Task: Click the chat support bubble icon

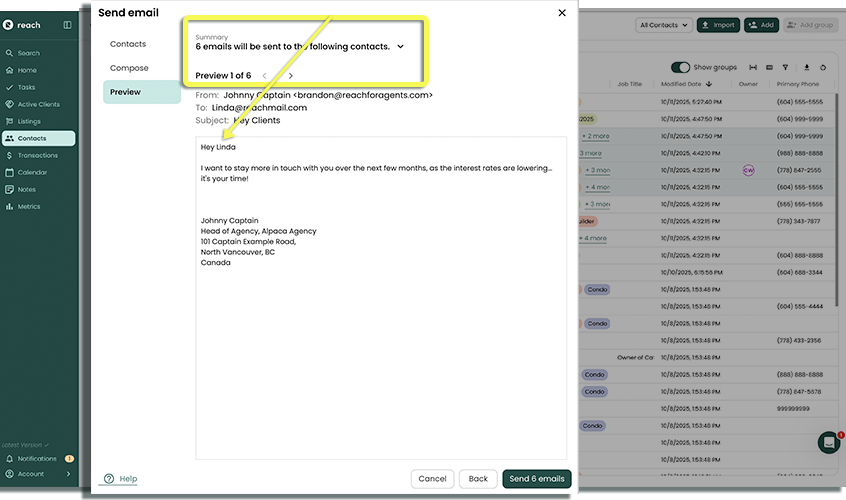Action: 828,442
